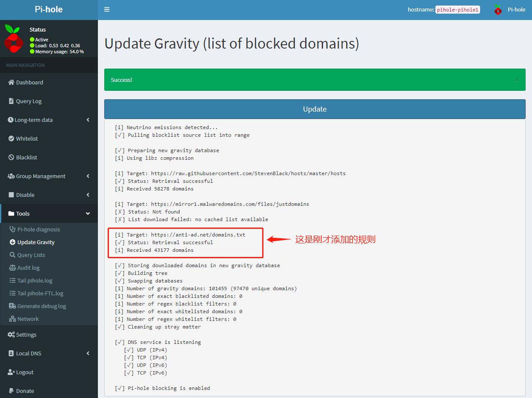Click the Disable stop square icon
532x398 pixels.
click(11, 195)
